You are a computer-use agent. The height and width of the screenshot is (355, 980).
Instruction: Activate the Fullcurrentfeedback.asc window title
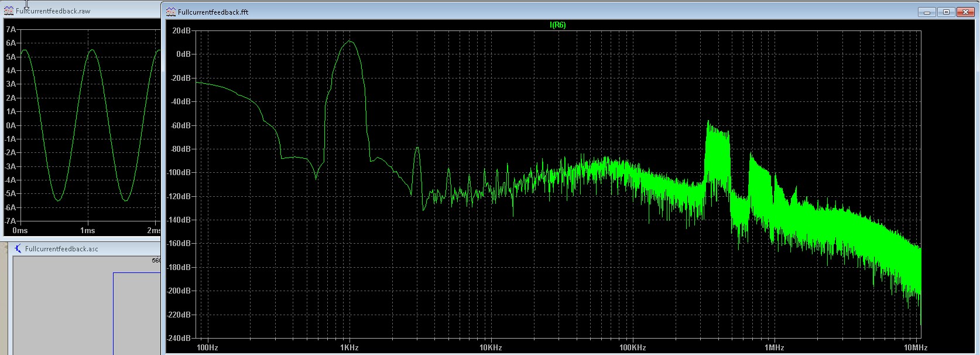[x=61, y=249]
